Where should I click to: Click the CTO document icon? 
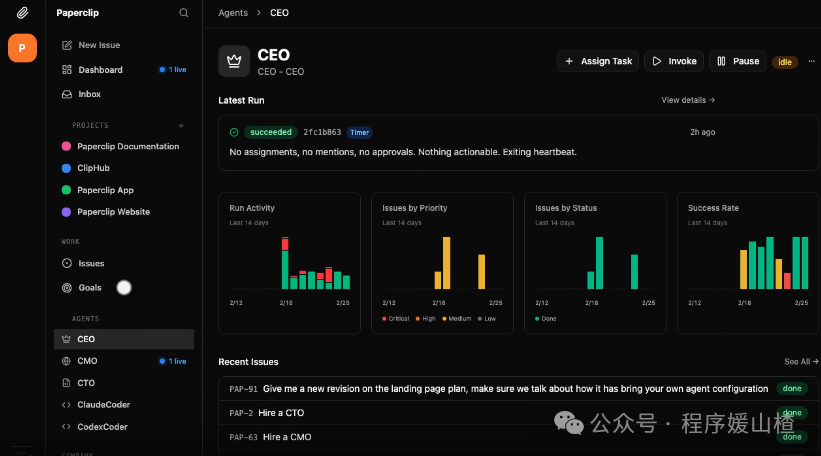[66, 383]
